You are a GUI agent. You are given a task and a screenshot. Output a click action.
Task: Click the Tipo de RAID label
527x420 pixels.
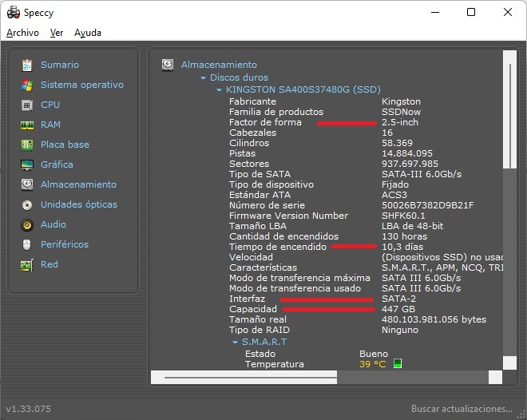(x=260, y=330)
